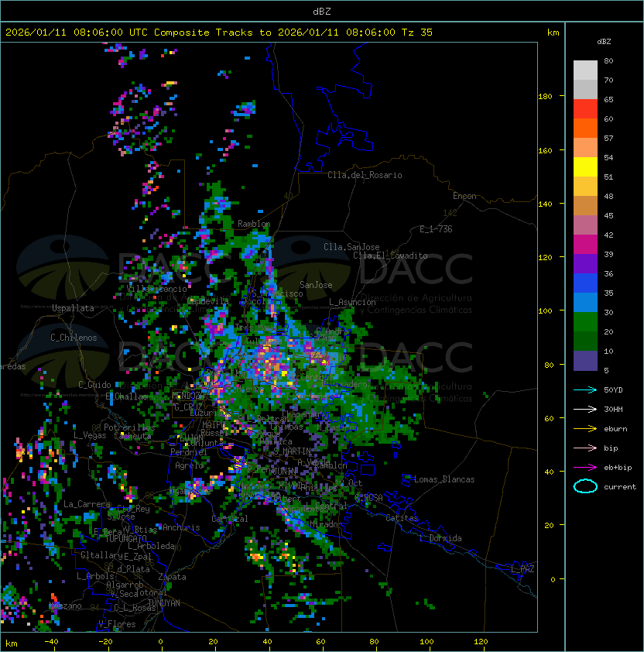Click the '65' value on color scale
Screen dimensions: 644x652
click(608, 99)
